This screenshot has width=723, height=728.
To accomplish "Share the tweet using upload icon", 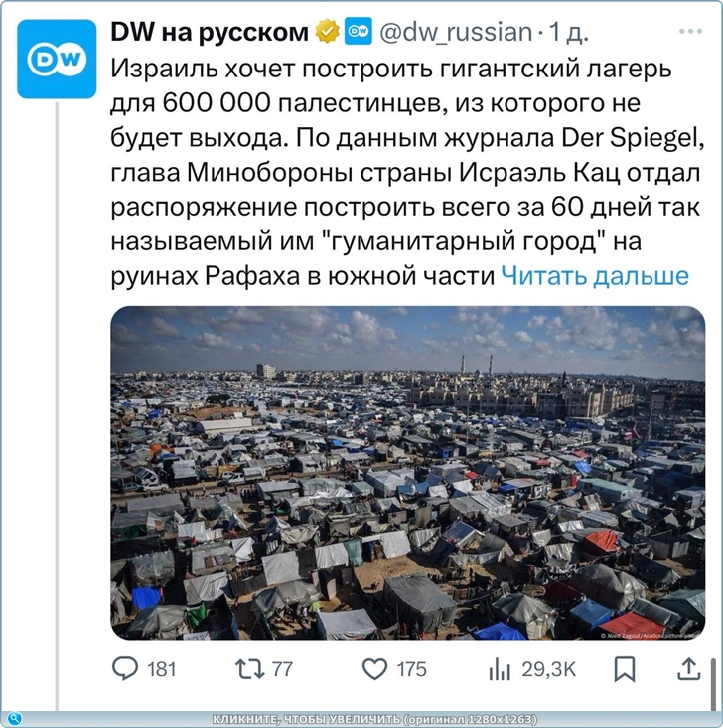I will click(689, 669).
